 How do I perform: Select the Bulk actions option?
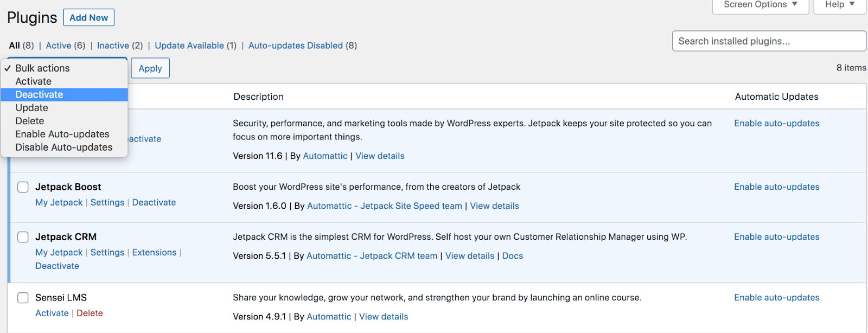pos(64,68)
